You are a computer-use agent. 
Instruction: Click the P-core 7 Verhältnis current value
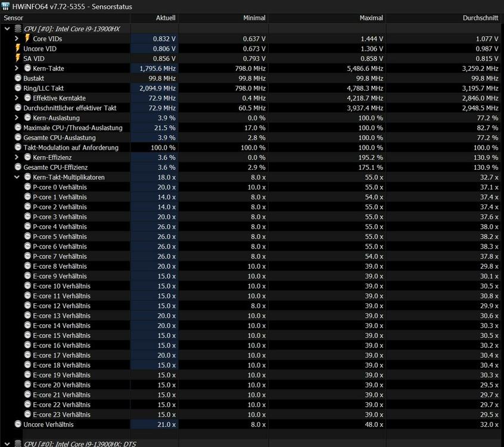pos(166,256)
